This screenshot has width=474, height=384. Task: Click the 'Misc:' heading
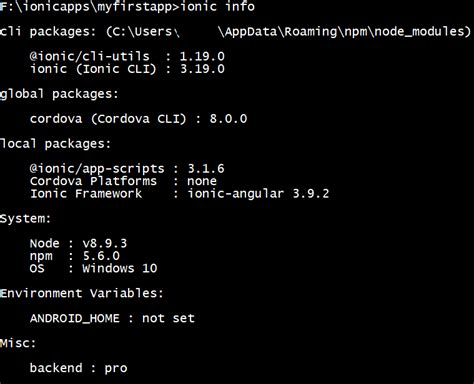coord(18,343)
